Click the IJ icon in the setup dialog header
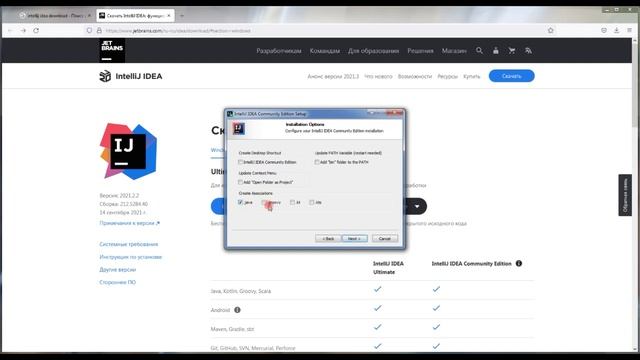The width and height of the screenshot is (640, 360). [239, 128]
